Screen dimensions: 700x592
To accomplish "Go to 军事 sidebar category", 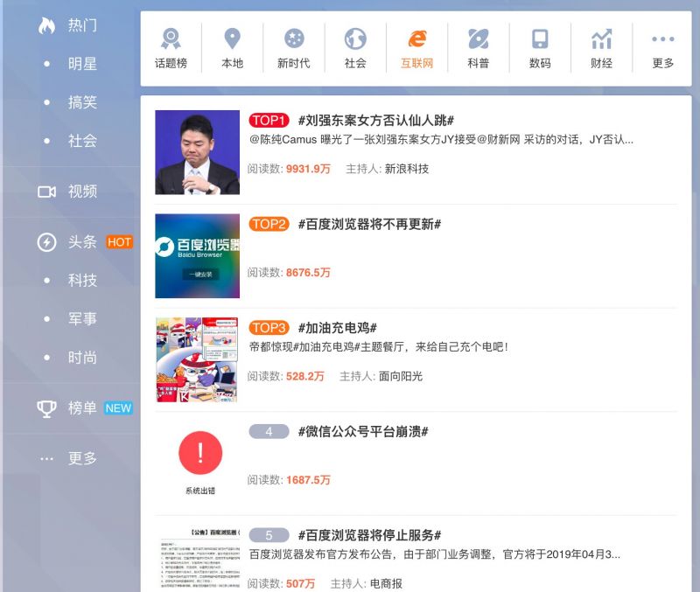I will pos(82,319).
